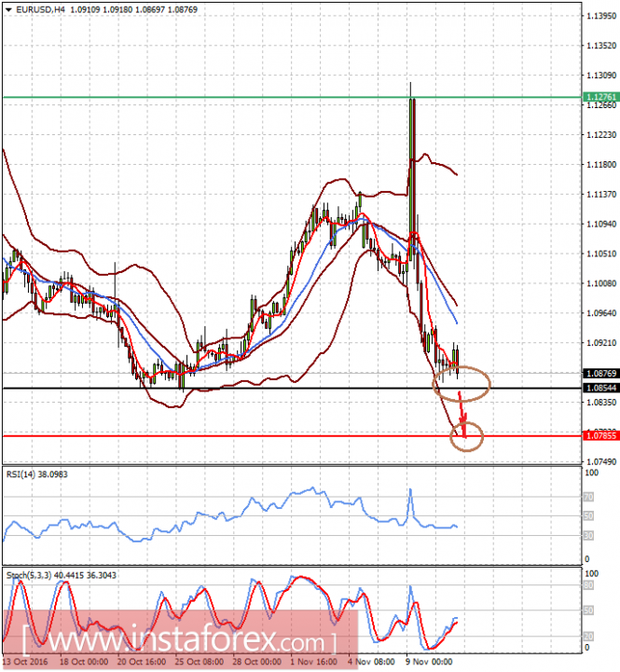
Task: Click the 9 Nov 00:00 time label
Action: click(429, 662)
